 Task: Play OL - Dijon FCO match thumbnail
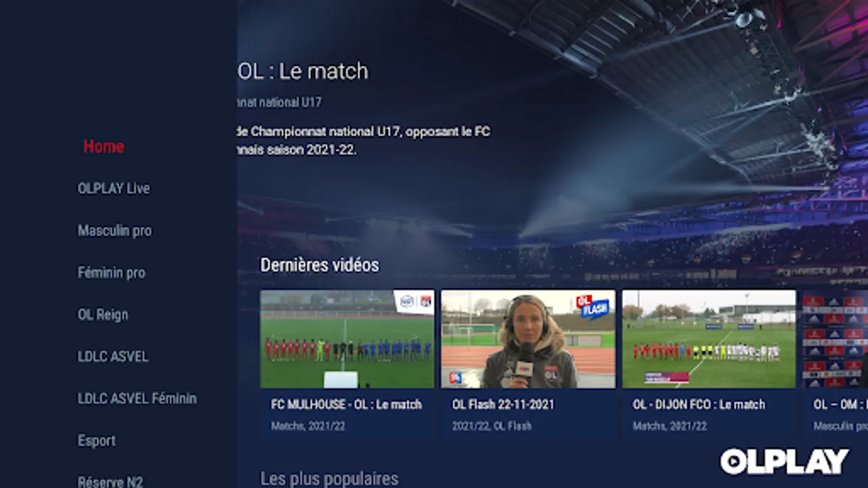[709, 339]
